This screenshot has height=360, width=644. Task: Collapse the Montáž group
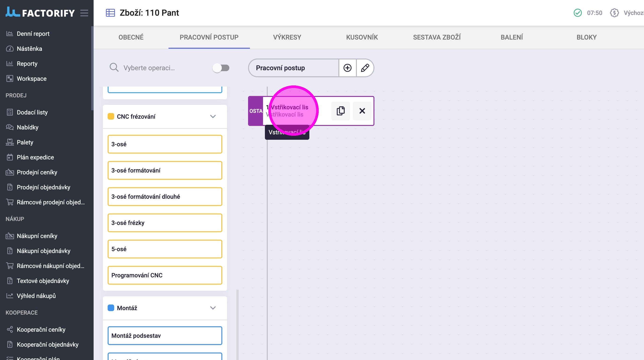pyautogui.click(x=213, y=308)
